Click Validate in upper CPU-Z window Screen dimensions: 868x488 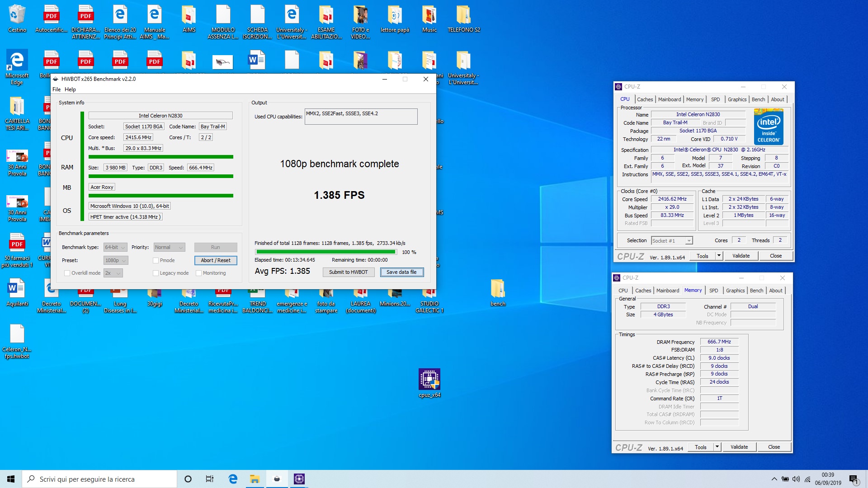click(x=741, y=256)
